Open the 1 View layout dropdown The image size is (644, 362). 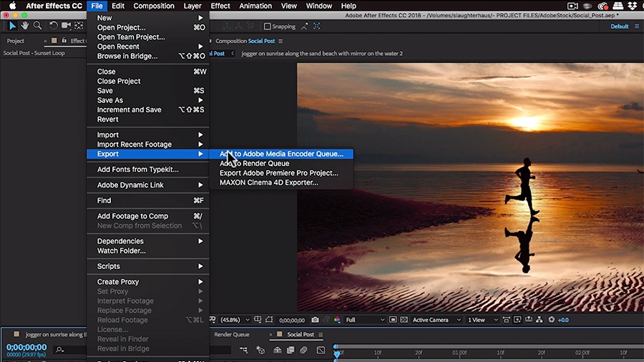coord(482,320)
